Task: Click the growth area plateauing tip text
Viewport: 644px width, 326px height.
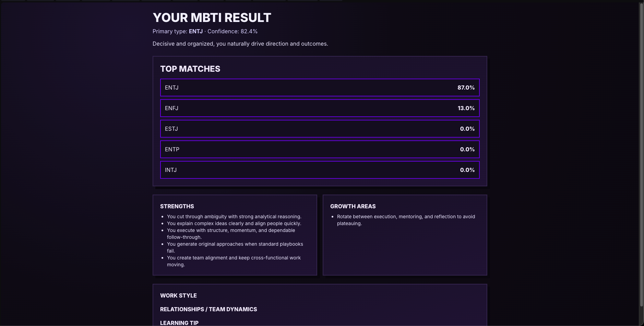Action: [x=406, y=220]
